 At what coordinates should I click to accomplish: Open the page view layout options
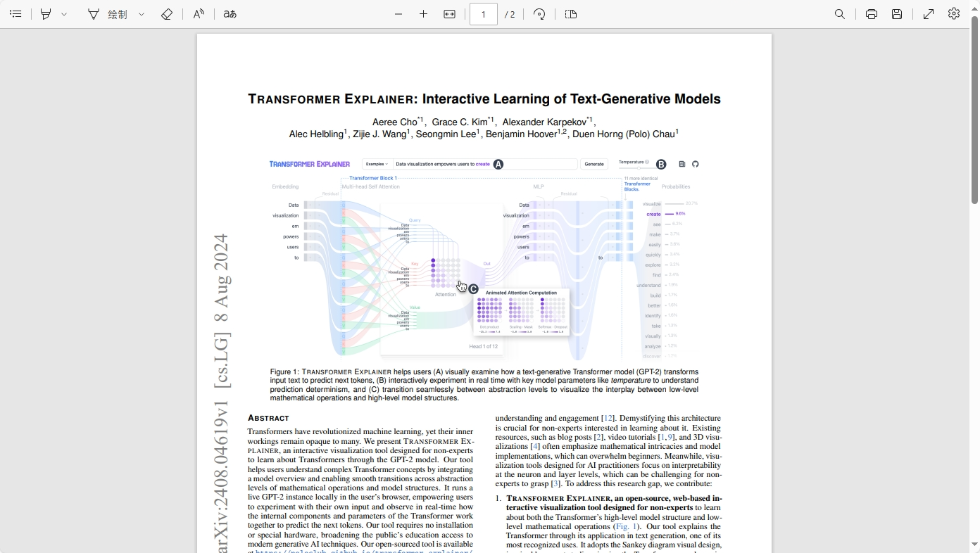[571, 14]
